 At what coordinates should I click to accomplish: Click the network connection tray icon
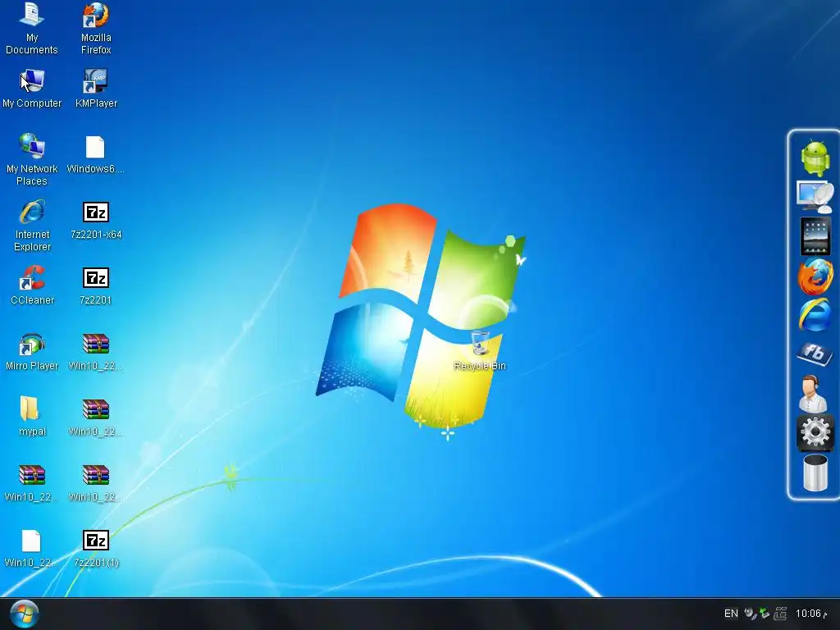click(781, 614)
